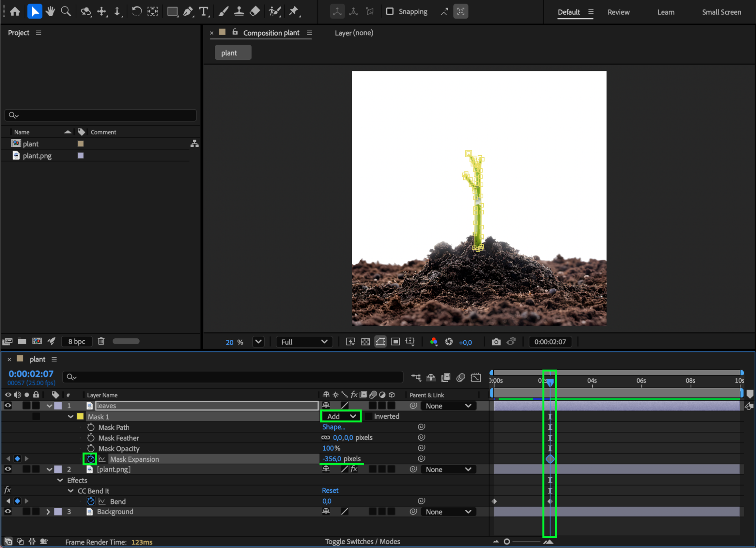This screenshot has height=548, width=756.
Task: Enable the Snapping checkbox
Action: pyautogui.click(x=390, y=12)
